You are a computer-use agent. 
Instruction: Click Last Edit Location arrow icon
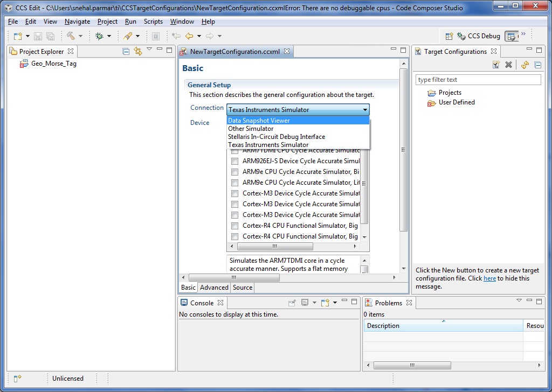pos(176,36)
